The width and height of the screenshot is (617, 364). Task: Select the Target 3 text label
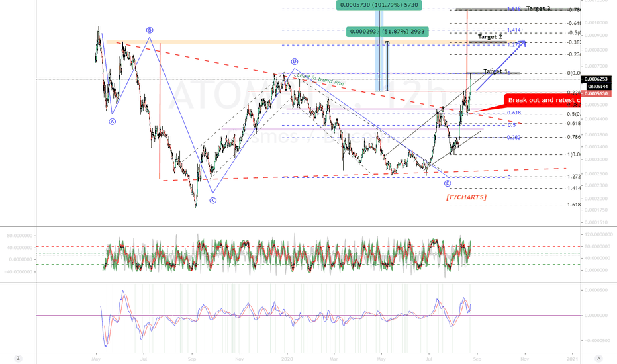point(538,8)
